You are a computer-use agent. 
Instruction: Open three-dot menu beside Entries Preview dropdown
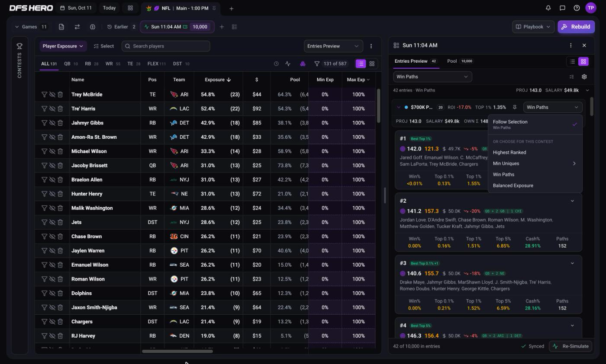click(371, 46)
